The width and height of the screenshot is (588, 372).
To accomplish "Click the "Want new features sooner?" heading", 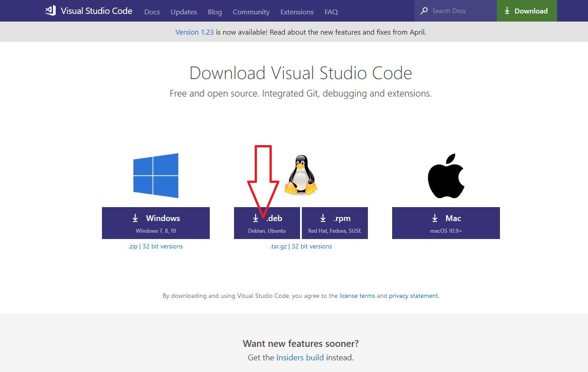I will click(301, 344).
